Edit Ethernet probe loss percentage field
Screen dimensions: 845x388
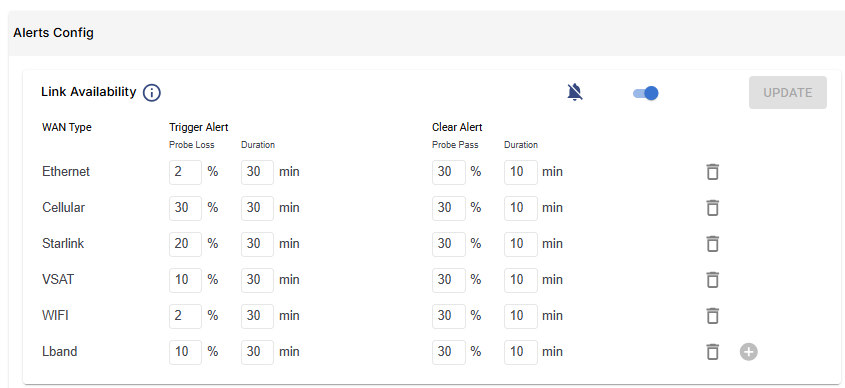point(185,172)
